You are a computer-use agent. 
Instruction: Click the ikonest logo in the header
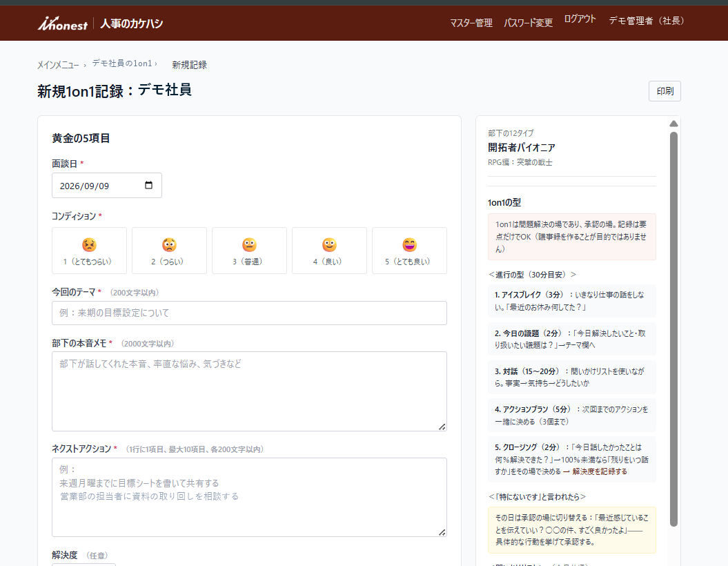(x=63, y=23)
